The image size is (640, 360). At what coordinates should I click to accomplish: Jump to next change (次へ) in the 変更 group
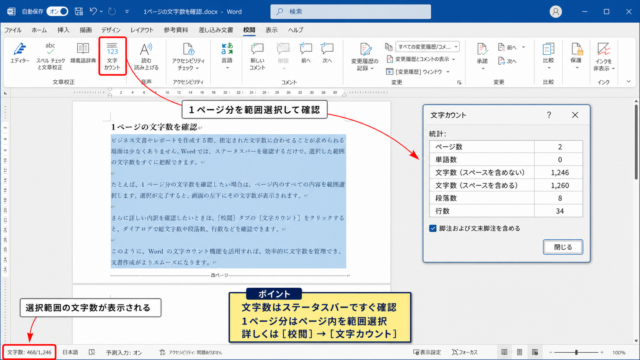507,61
